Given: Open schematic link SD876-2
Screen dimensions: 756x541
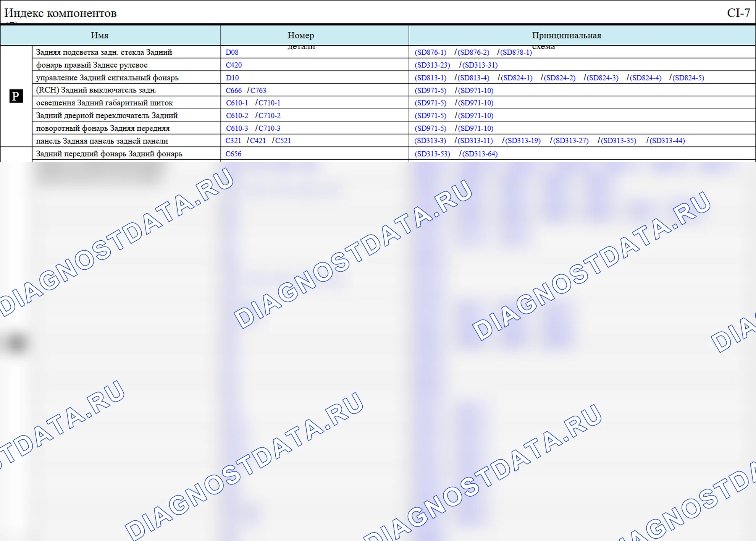Looking at the screenshot, I should [473, 52].
